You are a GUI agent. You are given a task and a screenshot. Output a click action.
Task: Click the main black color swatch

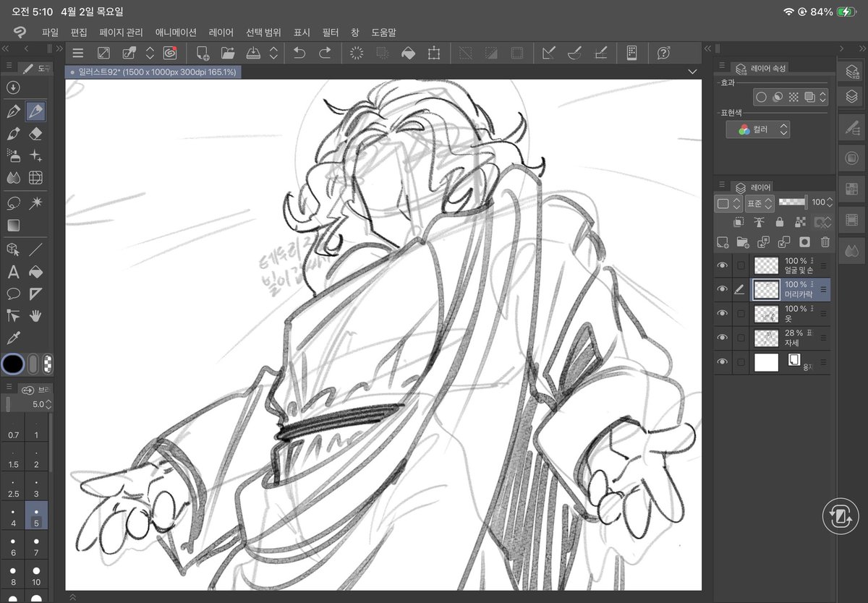pyautogui.click(x=12, y=364)
